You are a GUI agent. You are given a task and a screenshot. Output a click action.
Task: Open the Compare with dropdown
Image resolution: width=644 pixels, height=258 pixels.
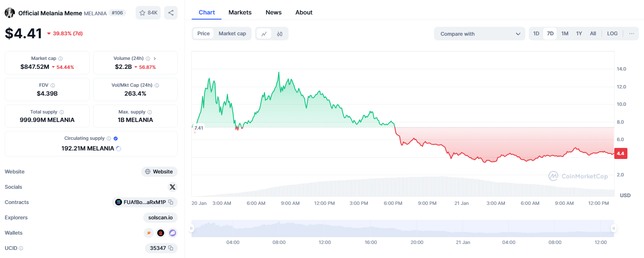tap(479, 34)
